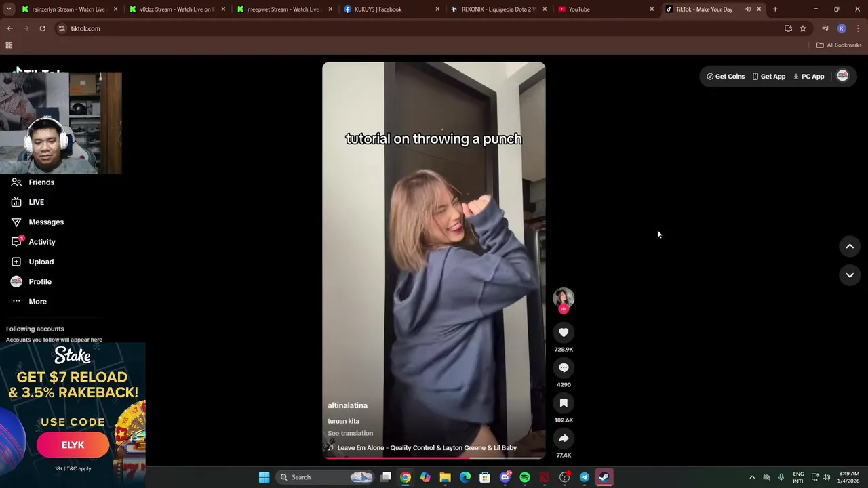
Task: Open the Chrome media control icon
Action: [825, 28]
